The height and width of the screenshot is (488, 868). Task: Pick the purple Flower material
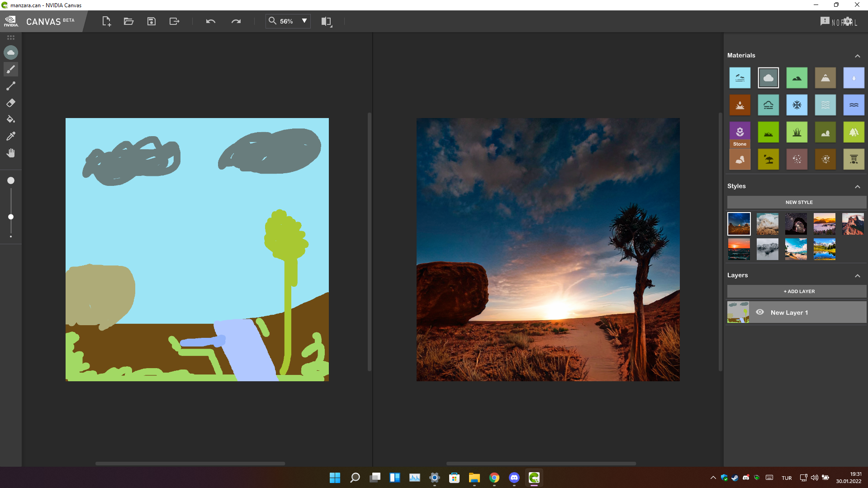pos(740,132)
